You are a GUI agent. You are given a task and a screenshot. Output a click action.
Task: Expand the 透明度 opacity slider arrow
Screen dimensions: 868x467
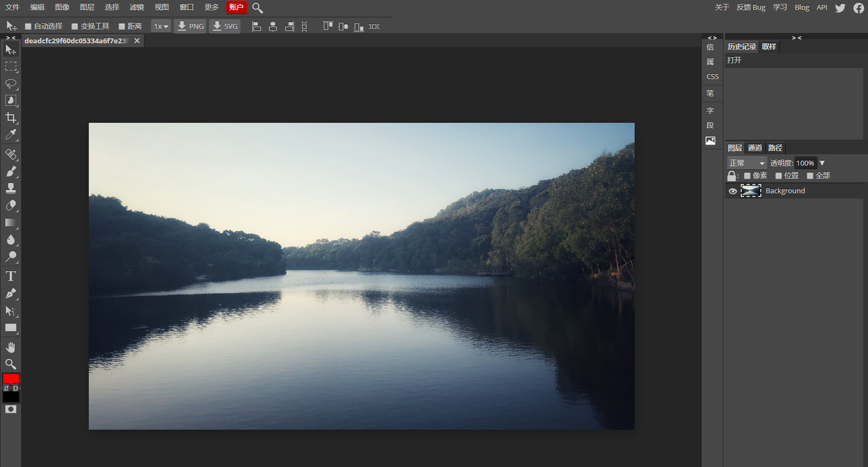822,163
